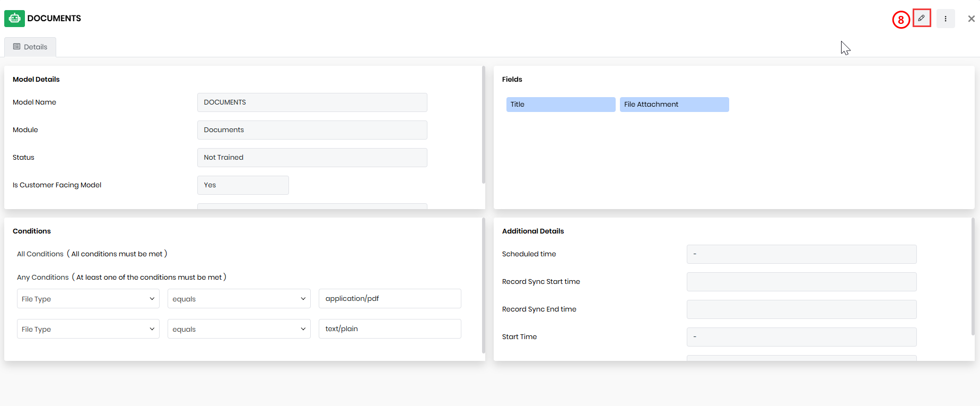Click the Module field showing Documents
The height and width of the screenshot is (406, 980).
[312, 130]
